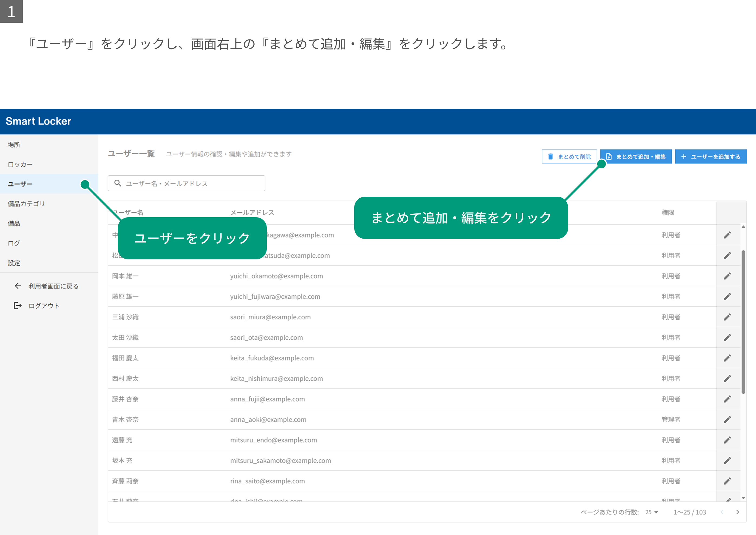Viewport: 756px width, 535px height.
Task: Open rows per page dropdown showing 25
Action: 651,512
